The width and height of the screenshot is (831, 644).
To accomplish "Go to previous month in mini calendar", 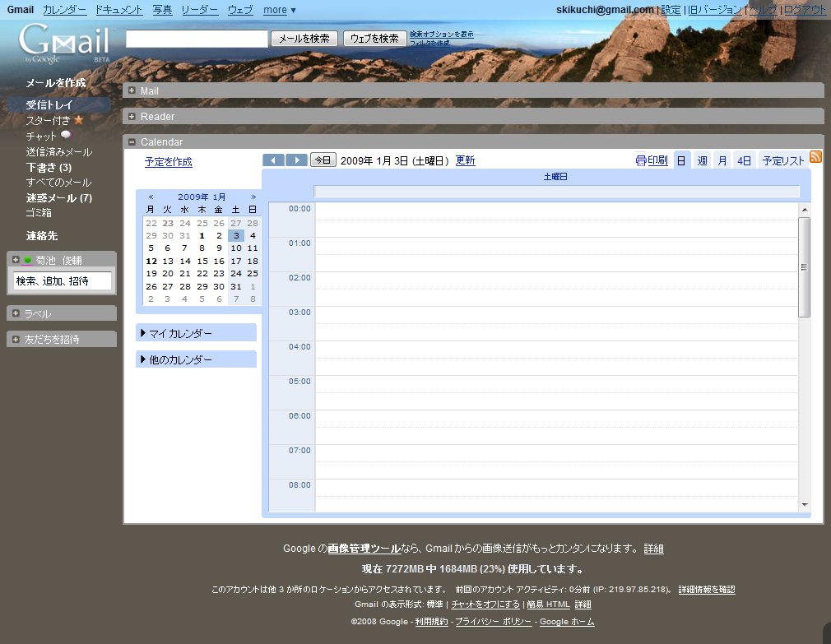I will (151, 197).
